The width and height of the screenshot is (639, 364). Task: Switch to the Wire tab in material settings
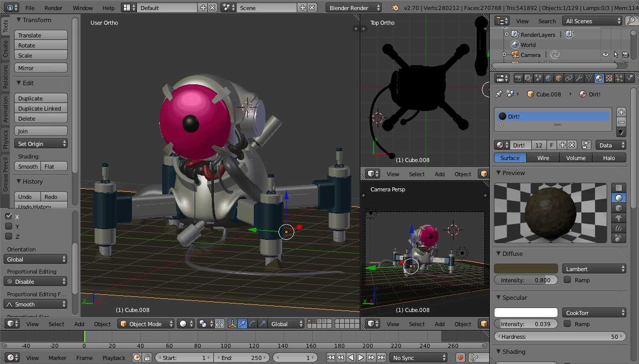click(x=543, y=158)
